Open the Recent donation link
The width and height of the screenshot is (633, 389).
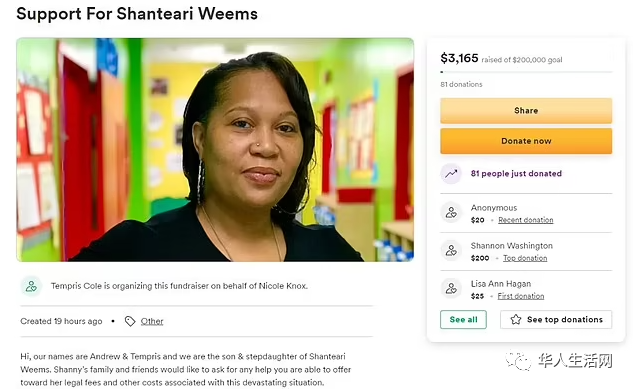tap(526, 220)
